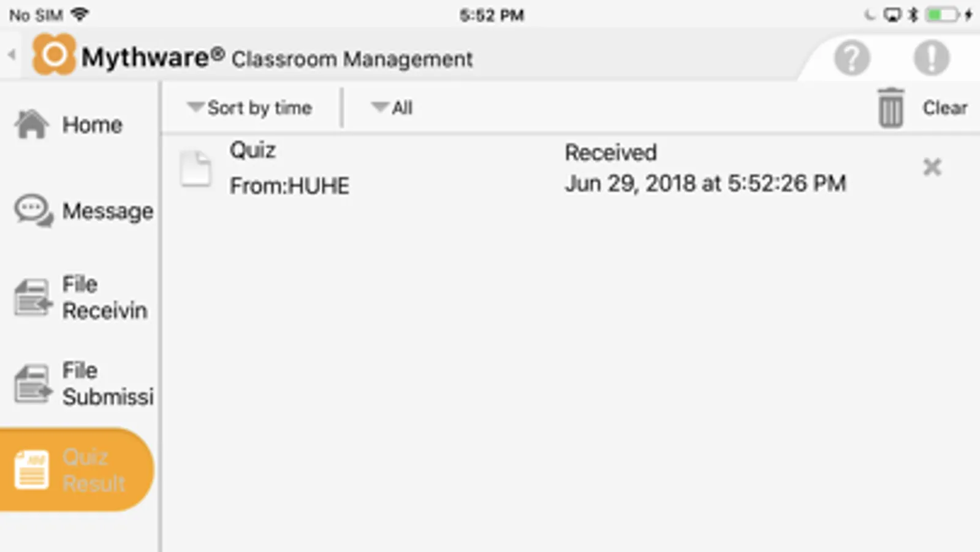Select File Submission sidebar label
The image size is (980, 552).
click(107, 384)
